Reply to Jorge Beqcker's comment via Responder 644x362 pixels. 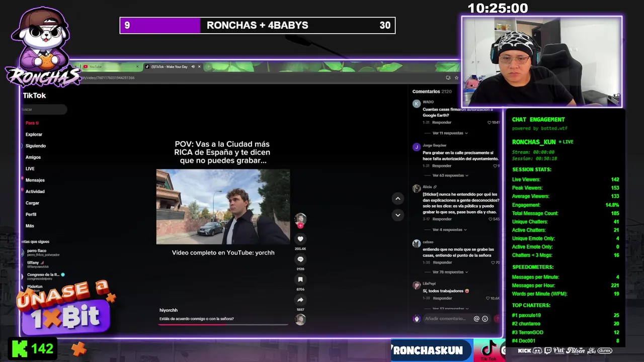tap(442, 165)
